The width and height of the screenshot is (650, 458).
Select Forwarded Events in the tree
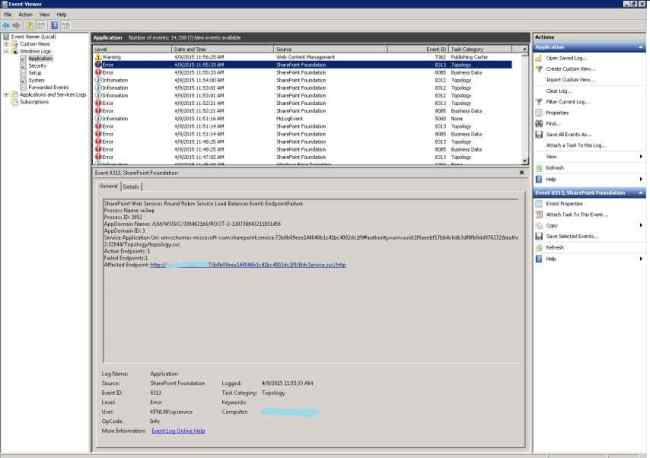(x=49, y=87)
